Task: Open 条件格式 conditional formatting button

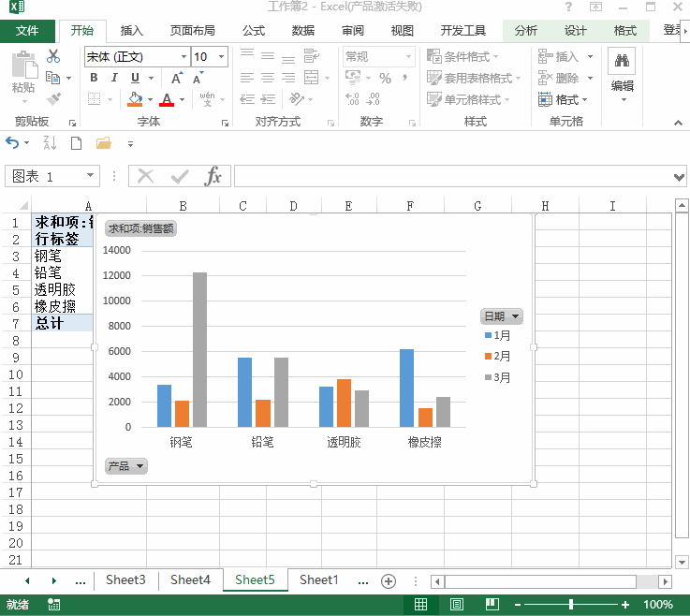Action: (x=462, y=57)
